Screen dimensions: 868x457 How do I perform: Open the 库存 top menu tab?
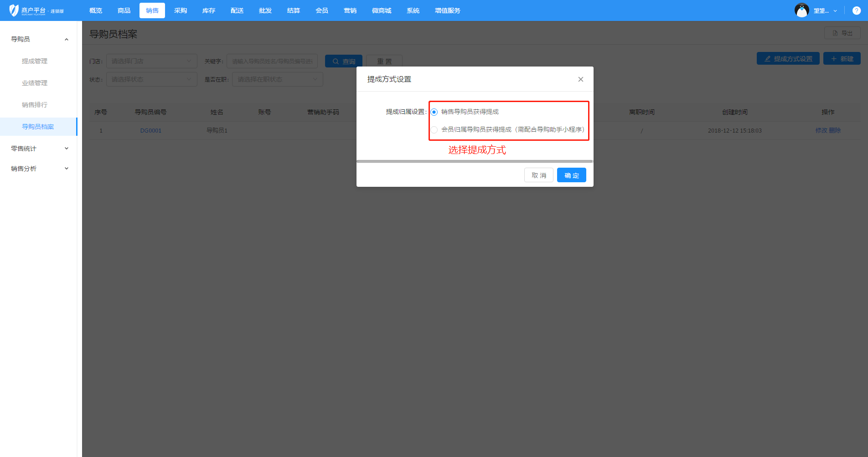point(208,10)
